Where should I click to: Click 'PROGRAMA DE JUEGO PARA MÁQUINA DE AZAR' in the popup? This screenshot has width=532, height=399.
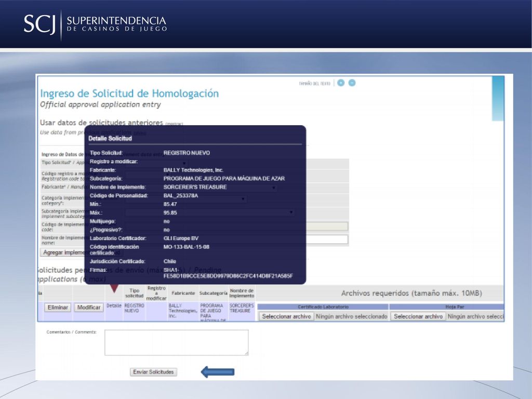(x=224, y=179)
